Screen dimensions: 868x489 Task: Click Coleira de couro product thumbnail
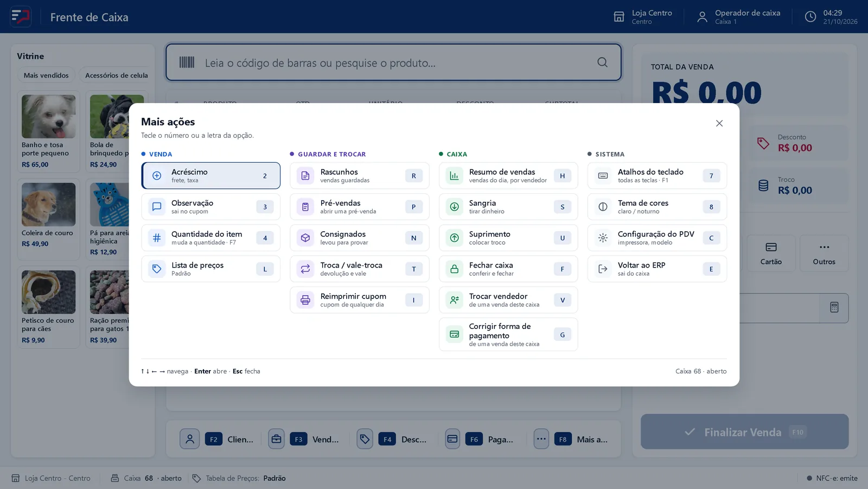49,205
